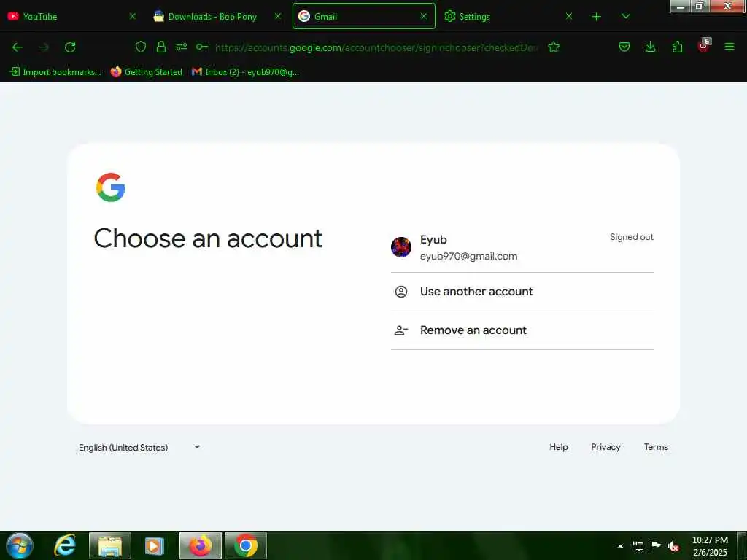This screenshot has height=560, width=747.
Task: Open the clock showing 10:27 PM
Action: click(710, 545)
